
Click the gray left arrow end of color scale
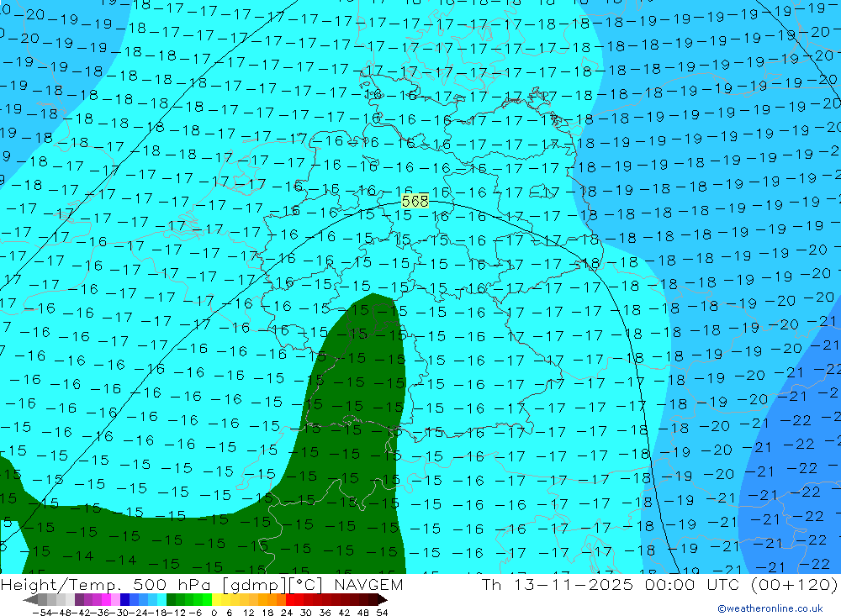tap(30, 600)
